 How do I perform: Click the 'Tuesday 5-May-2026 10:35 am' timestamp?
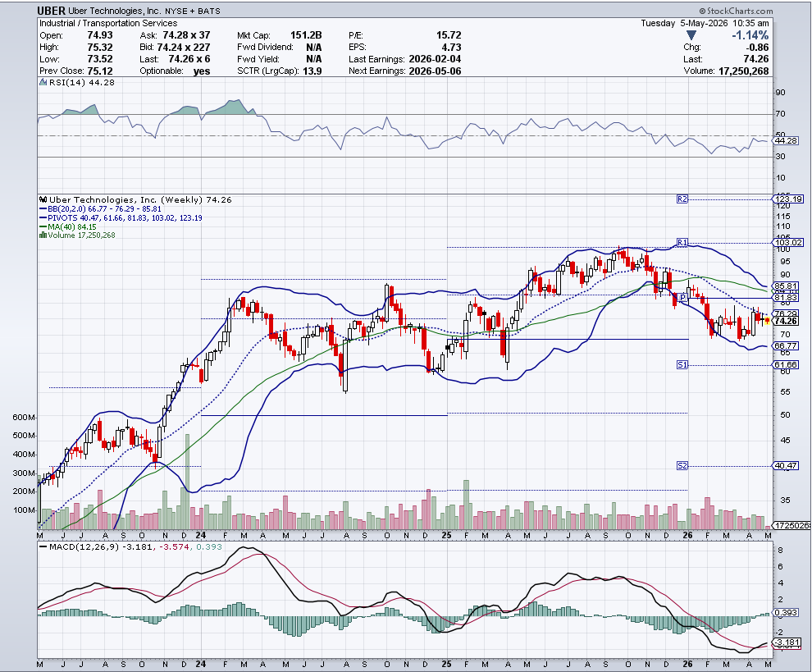pyautogui.click(x=705, y=23)
